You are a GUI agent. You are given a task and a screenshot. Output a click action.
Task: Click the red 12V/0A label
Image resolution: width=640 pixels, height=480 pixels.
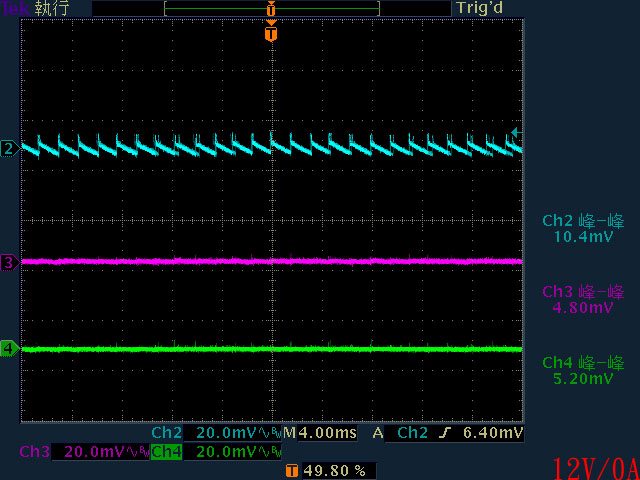click(x=594, y=467)
